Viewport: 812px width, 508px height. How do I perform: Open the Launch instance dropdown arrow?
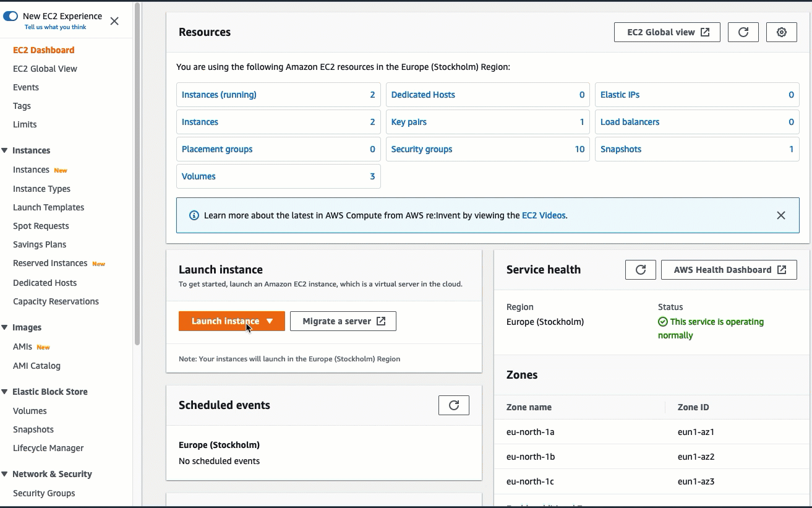pos(270,321)
